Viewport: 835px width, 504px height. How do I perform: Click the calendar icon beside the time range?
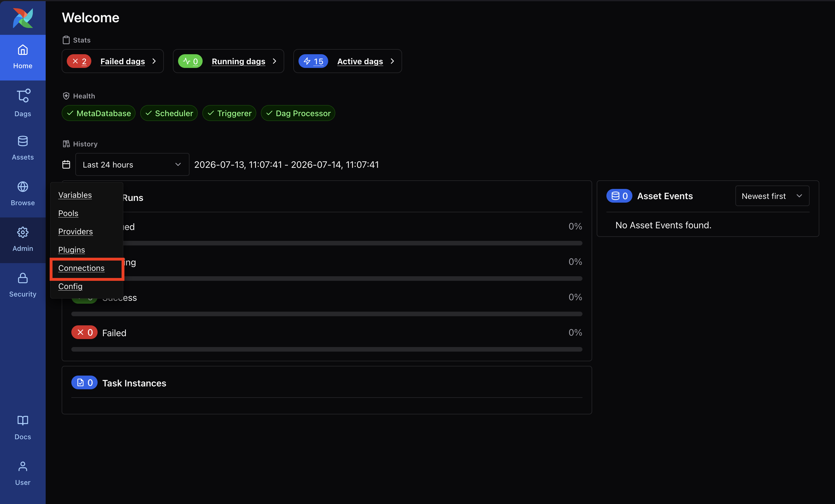tap(66, 165)
